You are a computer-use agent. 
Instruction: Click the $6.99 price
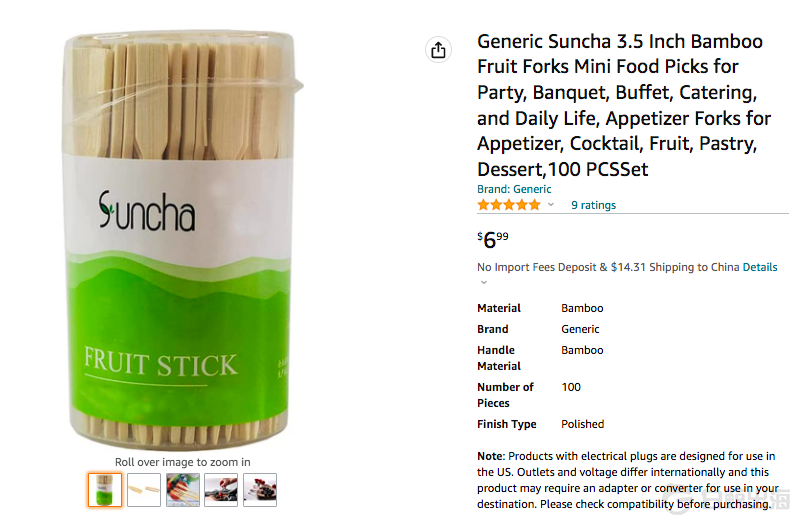[493, 239]
